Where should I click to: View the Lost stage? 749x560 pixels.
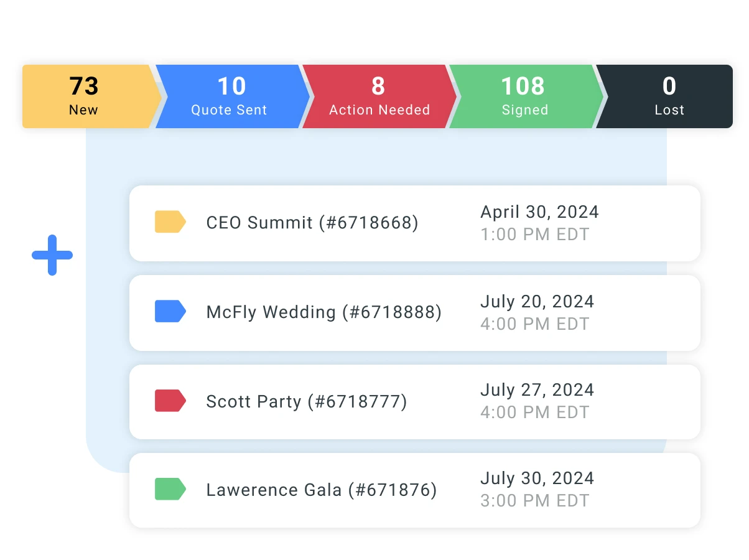pyautogui.click(x=666, y=96)
